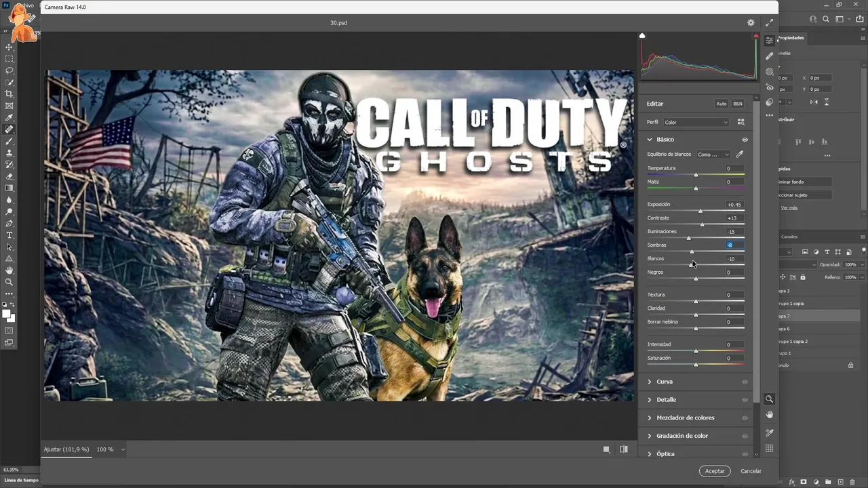Open the Masking circle tool
868x488 pixels.
point(769,71)
